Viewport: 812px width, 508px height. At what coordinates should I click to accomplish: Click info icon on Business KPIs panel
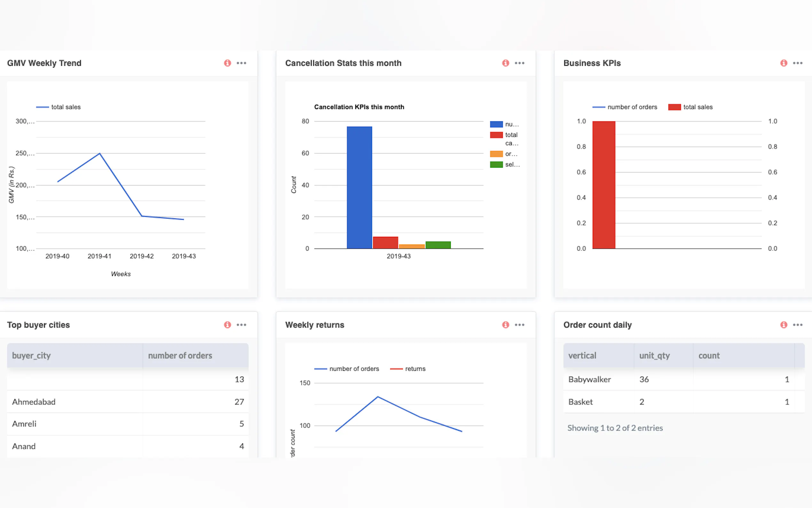pyautogui.click(x=784, y=63)
